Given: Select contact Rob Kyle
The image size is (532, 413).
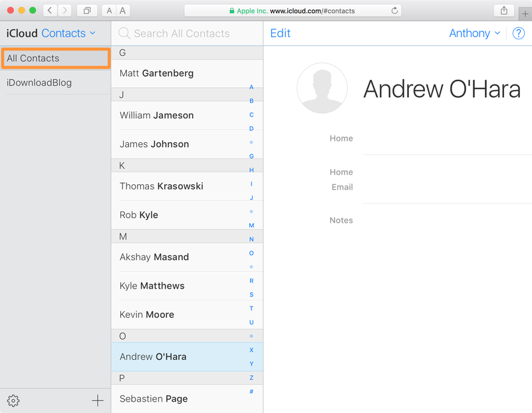Looking at the screenshot, I should pyautogui.click(x=187, y=215).
